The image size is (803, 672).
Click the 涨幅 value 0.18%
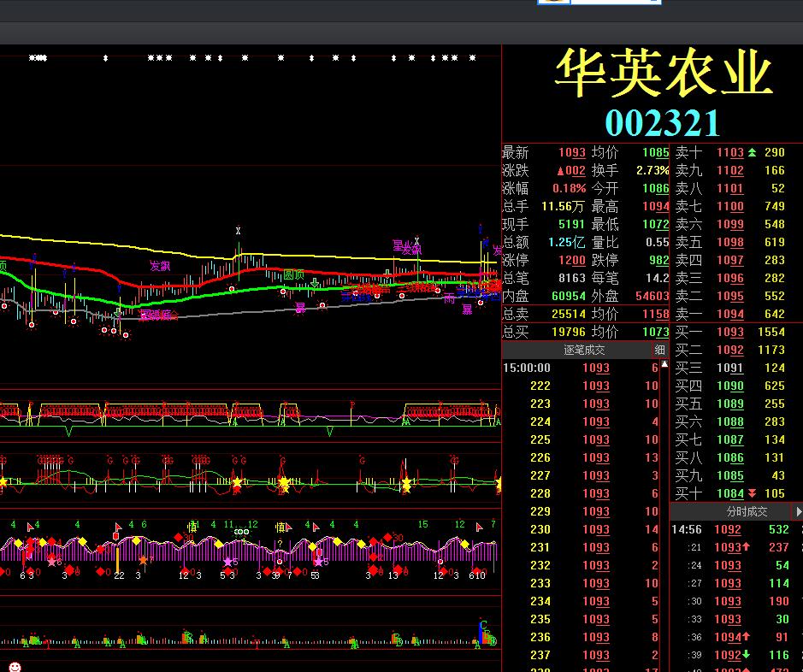click(569, 188)
